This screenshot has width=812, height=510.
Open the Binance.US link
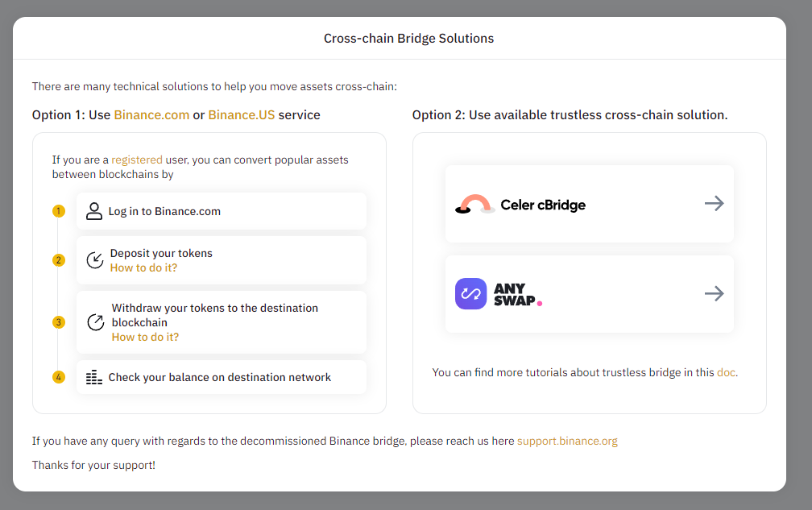click(242, 115)
